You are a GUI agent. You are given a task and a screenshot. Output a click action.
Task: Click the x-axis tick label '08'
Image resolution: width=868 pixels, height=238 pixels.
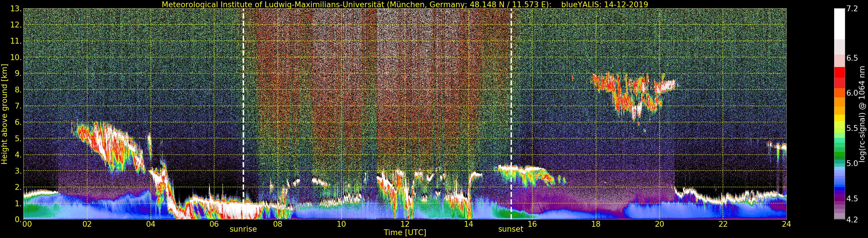(278, 224)
